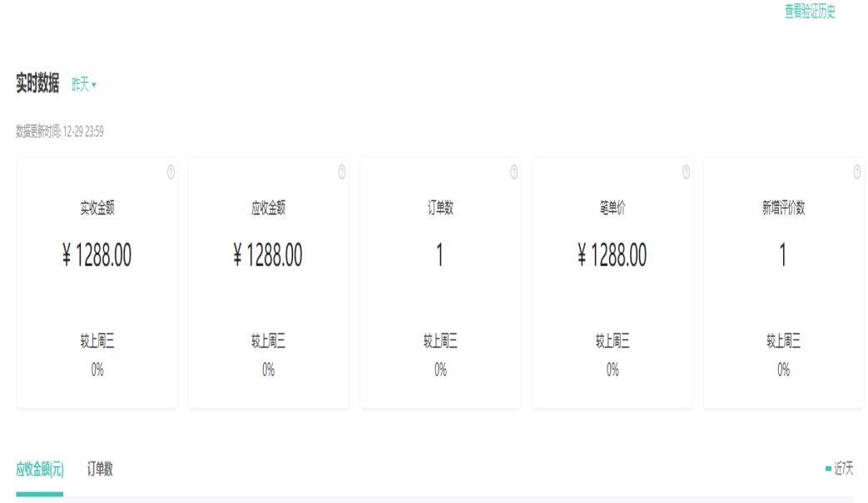
Task: Click the 实收金额 ¥1288.00 amount
Action: coord(97,256)
